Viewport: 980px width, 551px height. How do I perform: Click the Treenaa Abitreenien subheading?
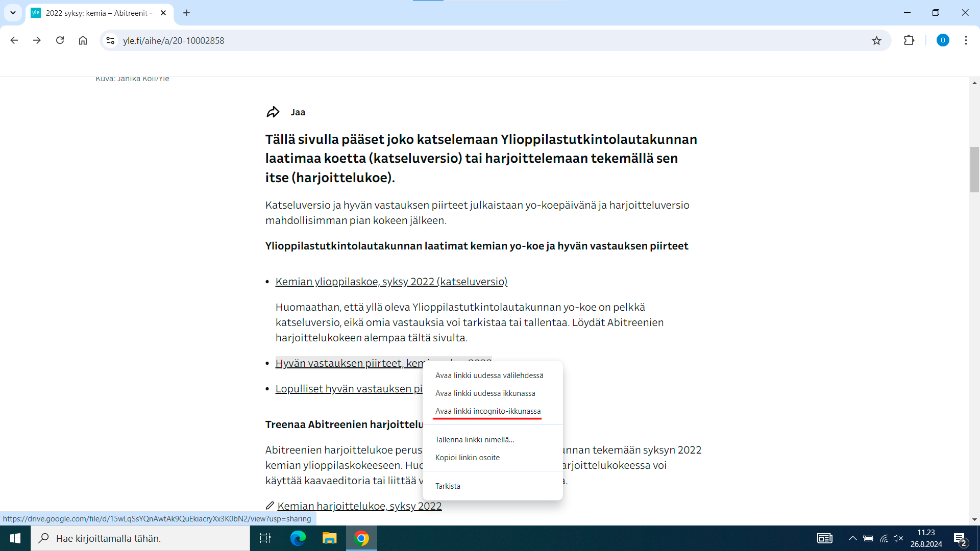pos(344,424)
